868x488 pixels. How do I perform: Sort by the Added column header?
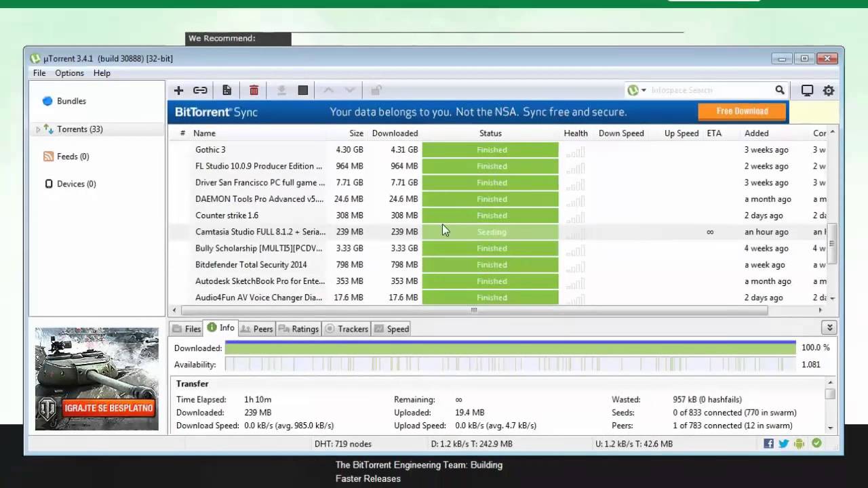(x=757, y=134)
